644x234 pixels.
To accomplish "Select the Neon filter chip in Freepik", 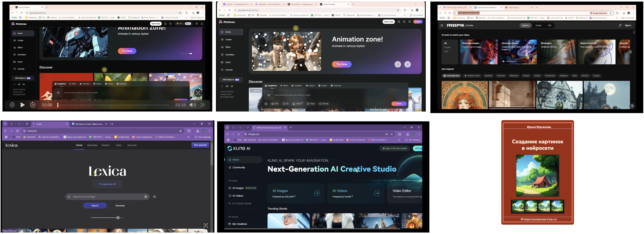I will click(574, 76).
